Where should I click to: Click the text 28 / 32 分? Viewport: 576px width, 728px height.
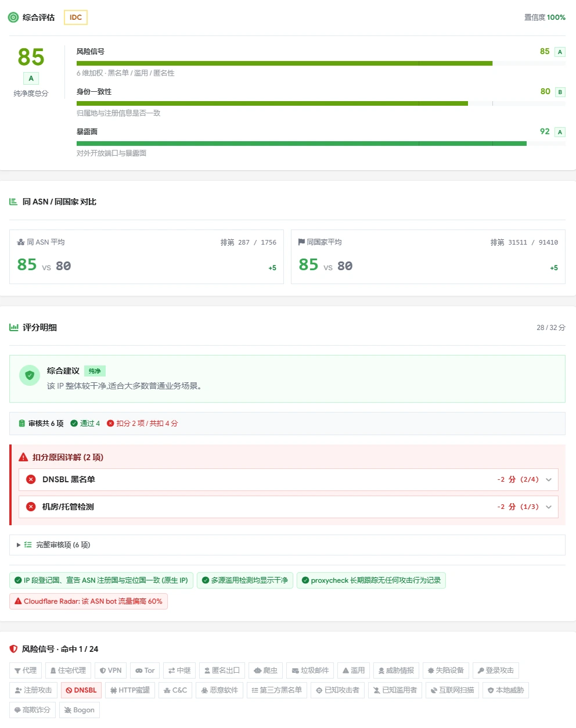pyautogui.click(x=551, y=328)
